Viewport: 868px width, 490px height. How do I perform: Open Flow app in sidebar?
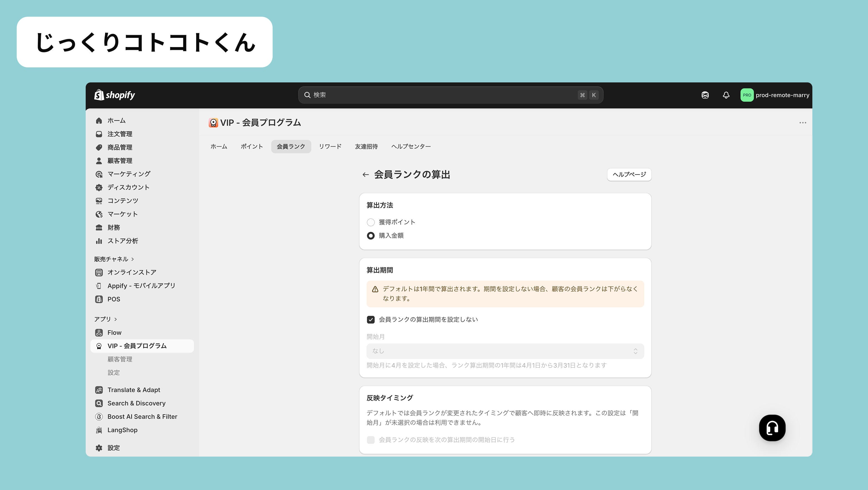coord(114,332)
